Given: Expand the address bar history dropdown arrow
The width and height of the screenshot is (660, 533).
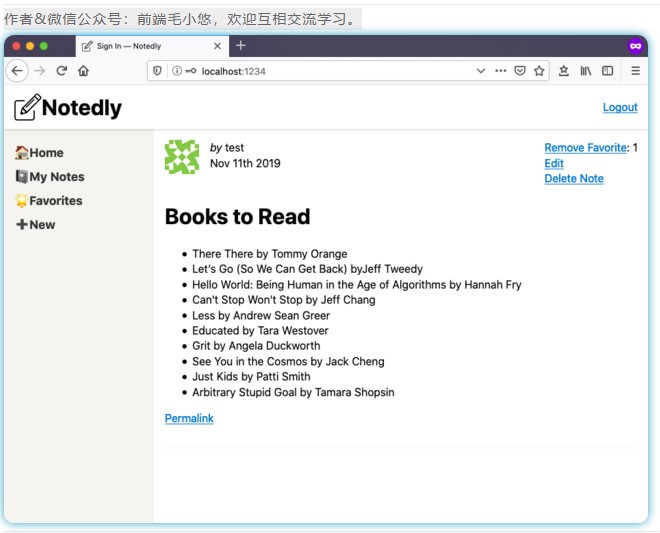Looking at the screenshot, I should [x=481, y=71].
